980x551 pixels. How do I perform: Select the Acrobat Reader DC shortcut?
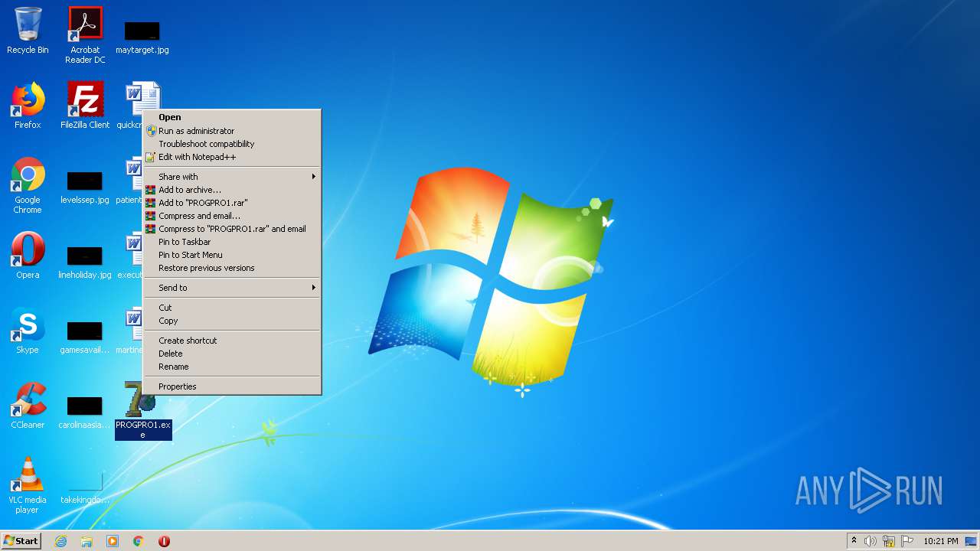(85, 34)
